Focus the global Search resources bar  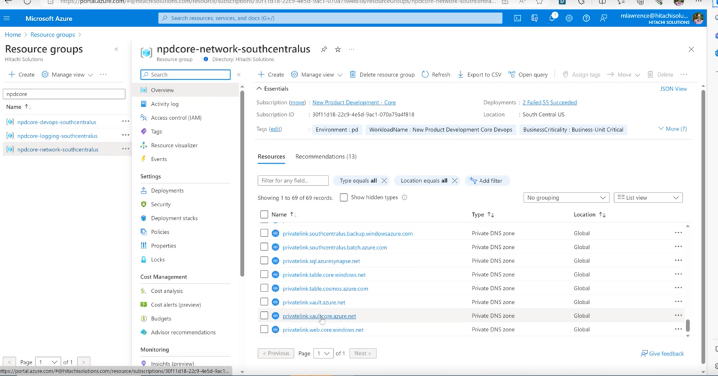(x=330, y=18)
